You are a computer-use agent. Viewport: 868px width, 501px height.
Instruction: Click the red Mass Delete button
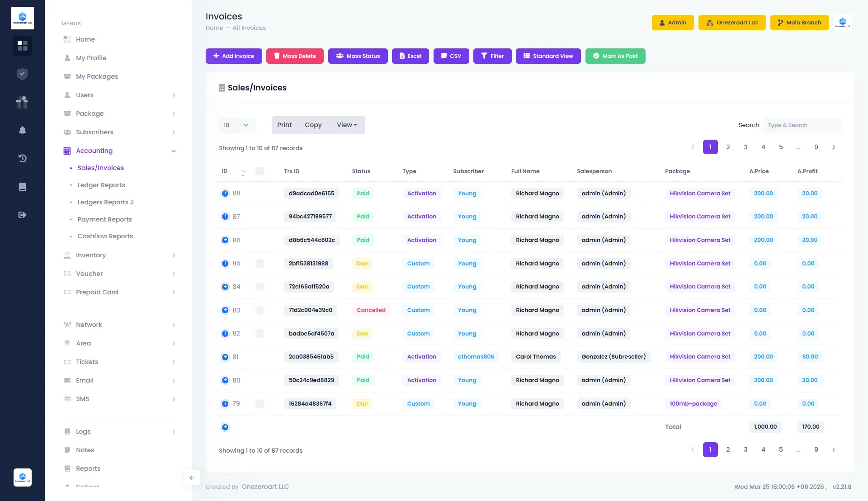[x=295, y=56]
